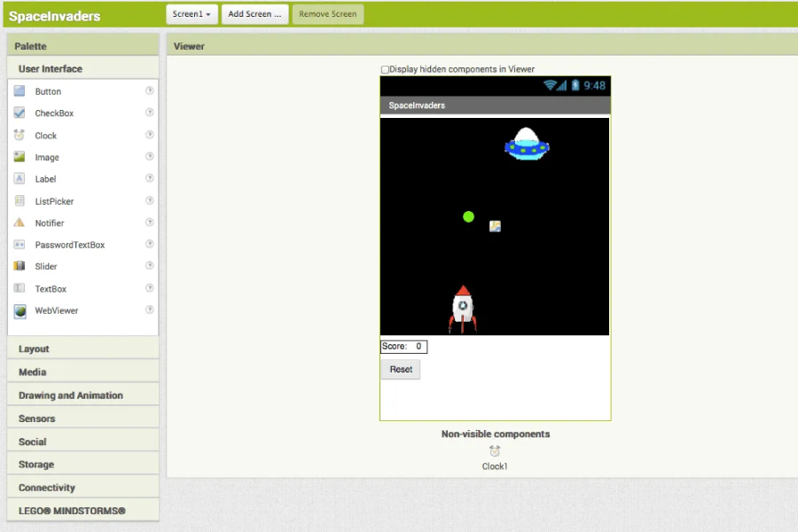Click the Button component icon in Palette

(20, 91)
